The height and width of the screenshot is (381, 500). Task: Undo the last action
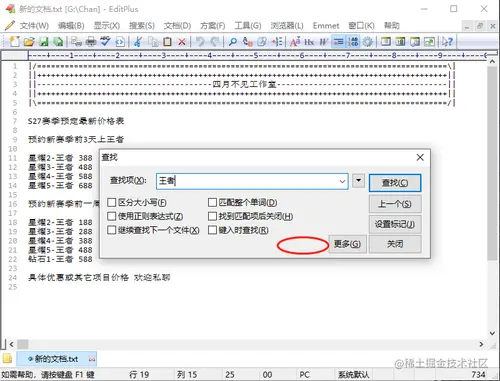click(200, 42)
